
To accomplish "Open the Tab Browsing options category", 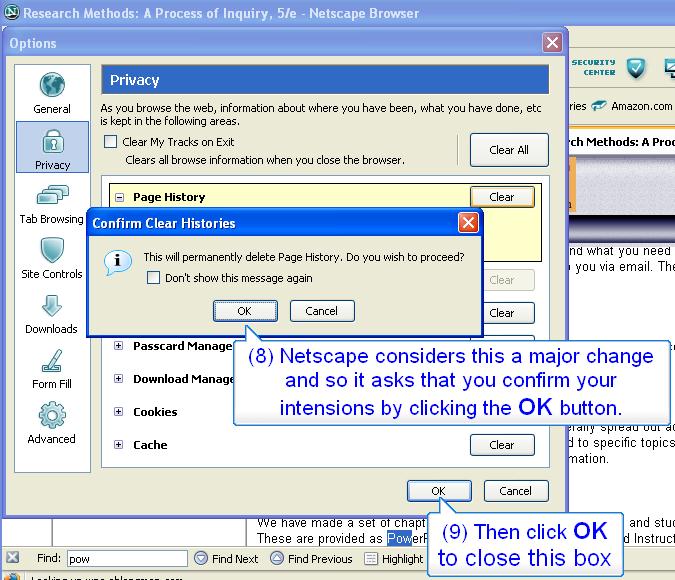I will 52,205.
